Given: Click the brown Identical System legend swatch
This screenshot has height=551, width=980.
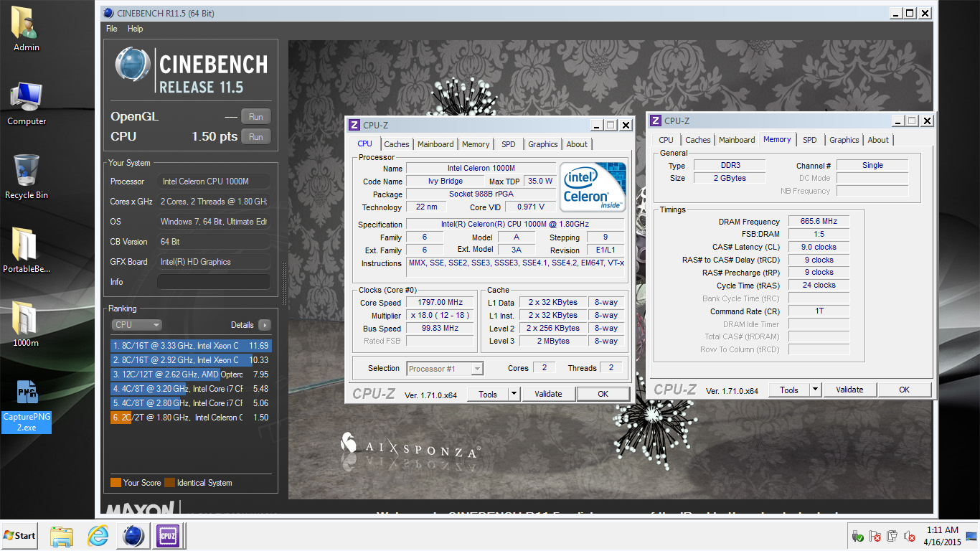Looking at the screenshot, I should tap(169, 483).
